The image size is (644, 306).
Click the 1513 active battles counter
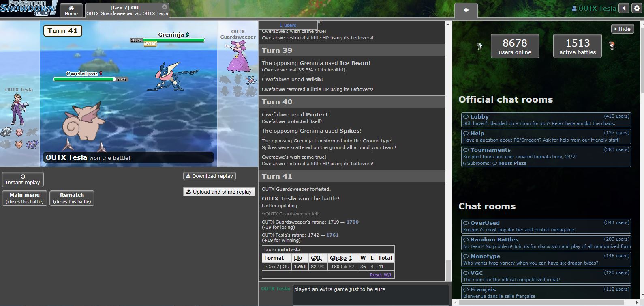pos(578,46)
